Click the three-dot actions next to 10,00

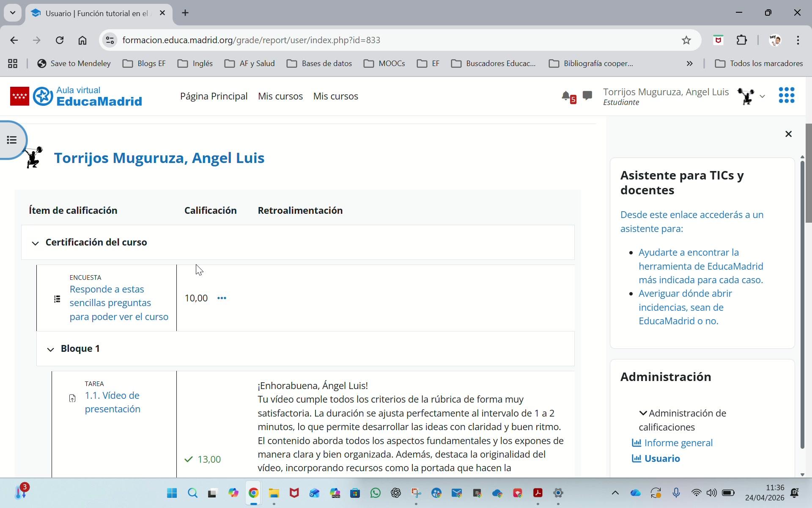(222, 298)
